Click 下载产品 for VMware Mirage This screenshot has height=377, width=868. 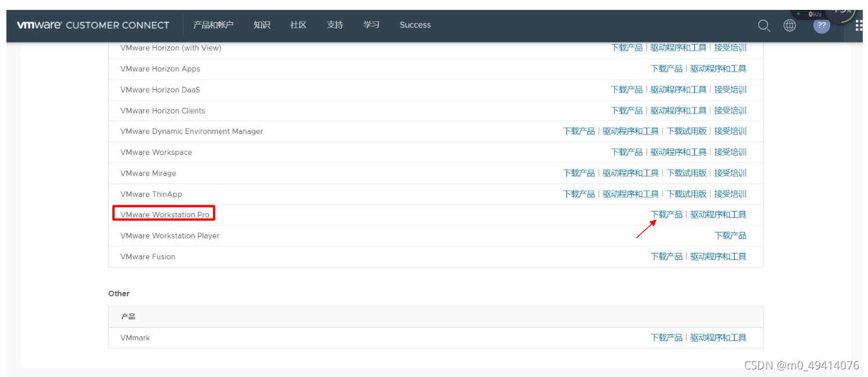(x=579, y=173)
